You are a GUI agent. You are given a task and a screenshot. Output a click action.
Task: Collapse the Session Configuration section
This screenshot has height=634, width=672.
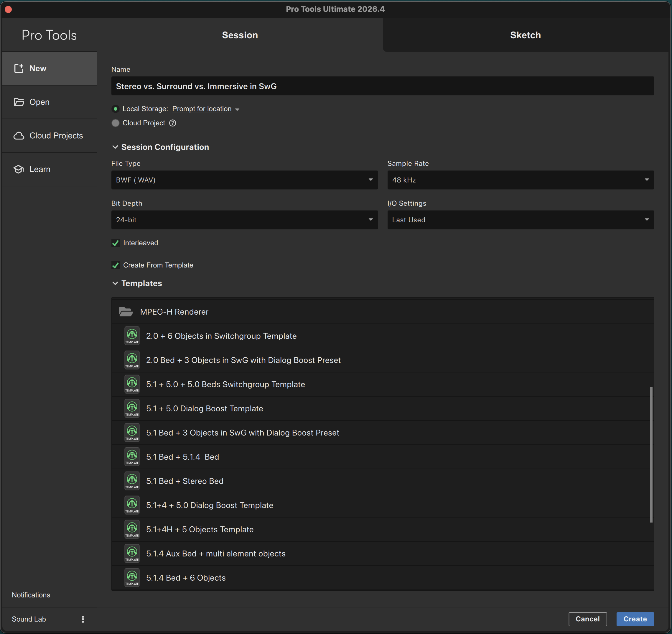point(115,147)
